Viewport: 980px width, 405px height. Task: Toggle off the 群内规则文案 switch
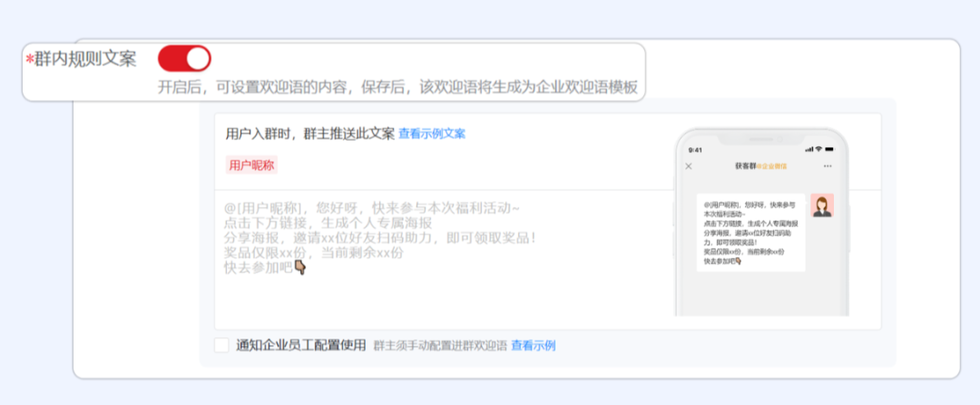click(x=184, y=59)
